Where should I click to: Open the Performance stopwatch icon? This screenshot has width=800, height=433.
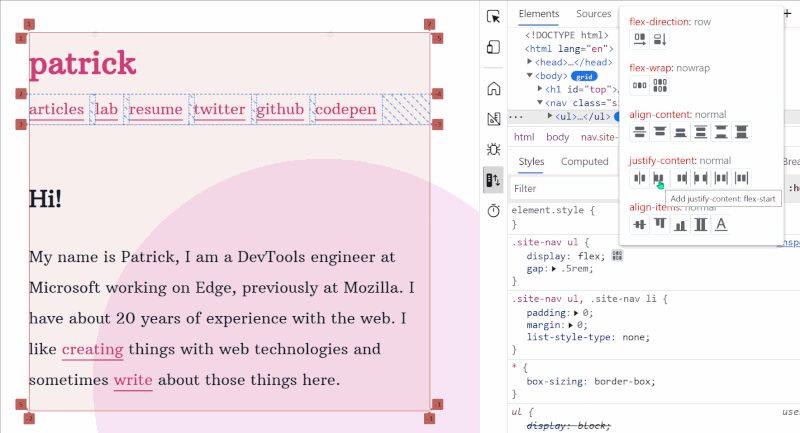493,210
